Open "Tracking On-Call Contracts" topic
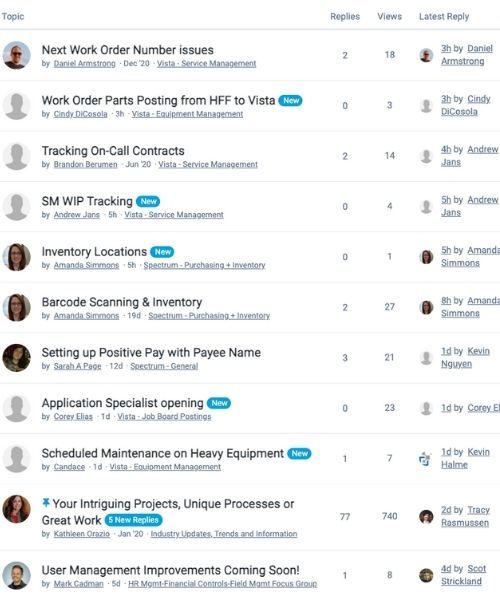 coord(113,151)
